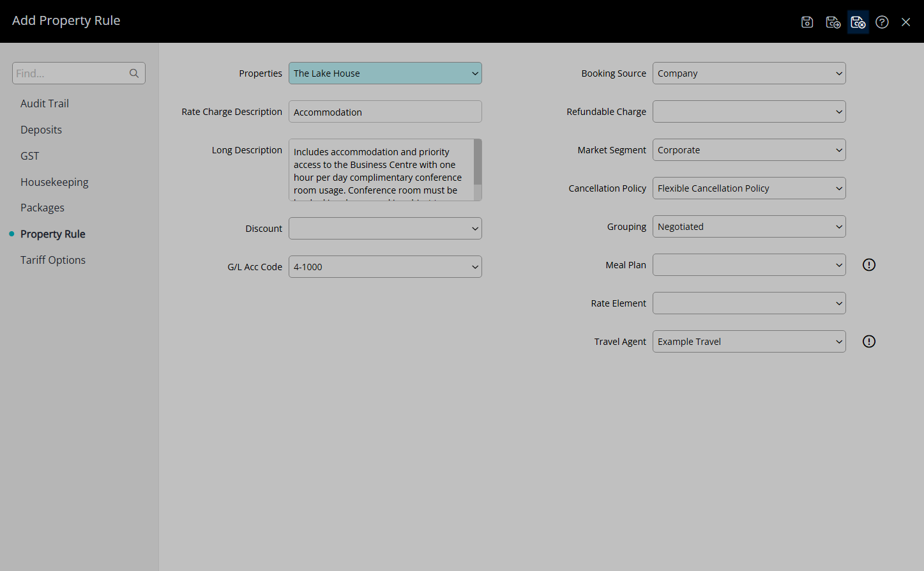Open the Tariff Options section

53,260
